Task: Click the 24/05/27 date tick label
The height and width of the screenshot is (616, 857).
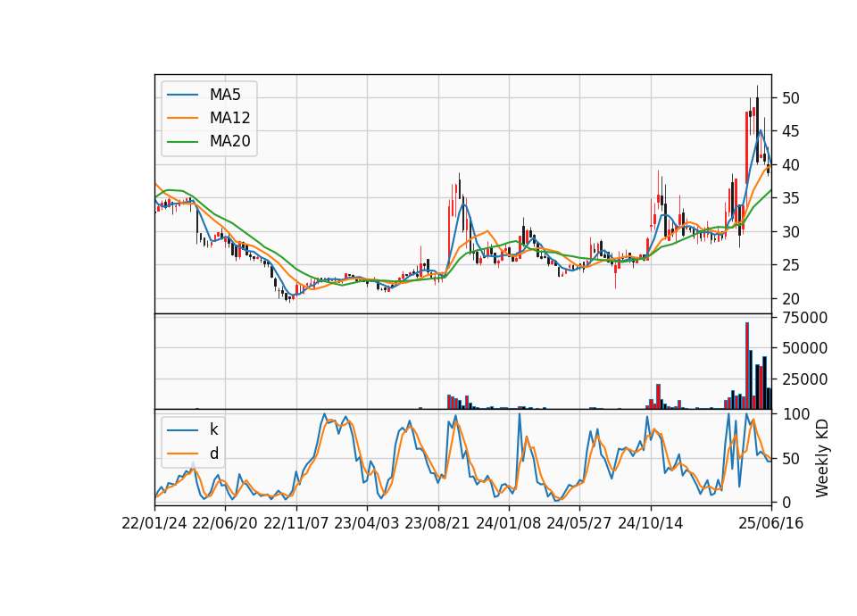Action: 579,523
